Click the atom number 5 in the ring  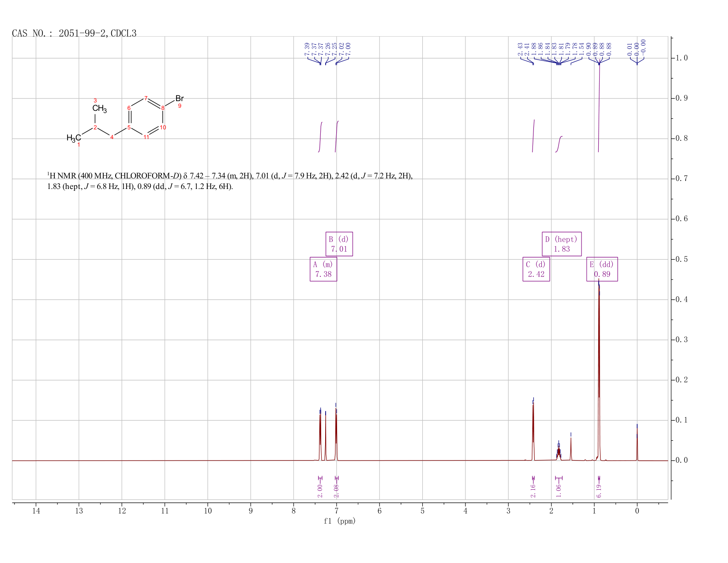[x=129, y=128]
